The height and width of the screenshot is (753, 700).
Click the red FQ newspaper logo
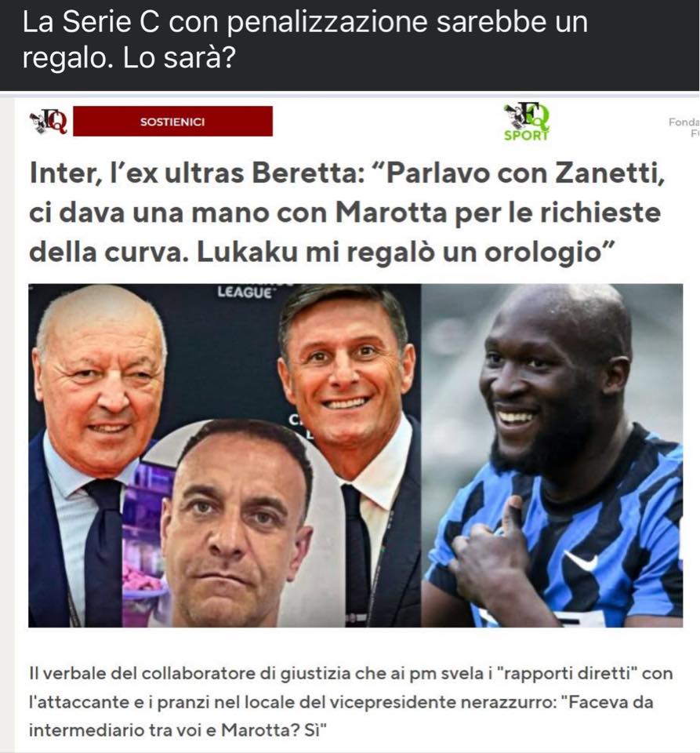coord(48,122)
